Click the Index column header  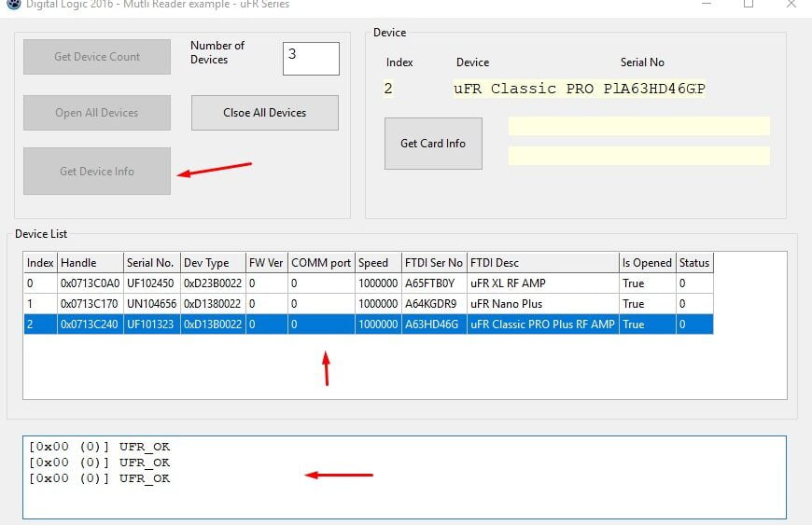pyautogui.click(x=40, y=263)
